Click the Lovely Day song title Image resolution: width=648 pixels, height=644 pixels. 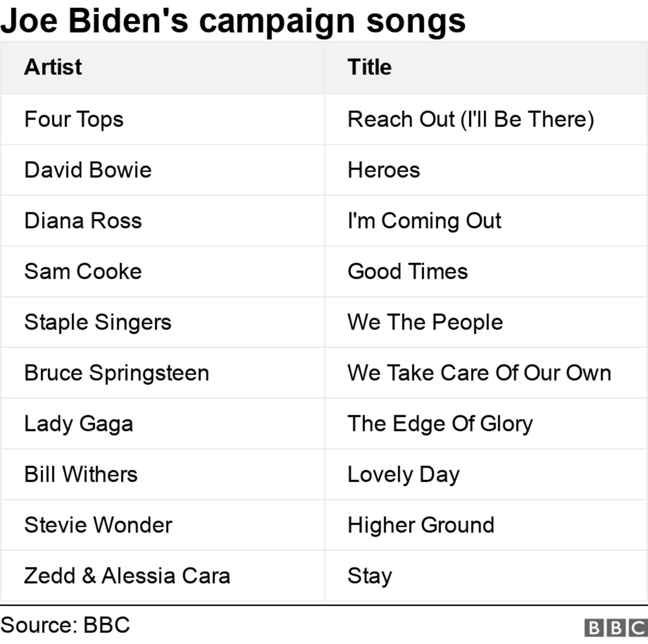(403, 474)
